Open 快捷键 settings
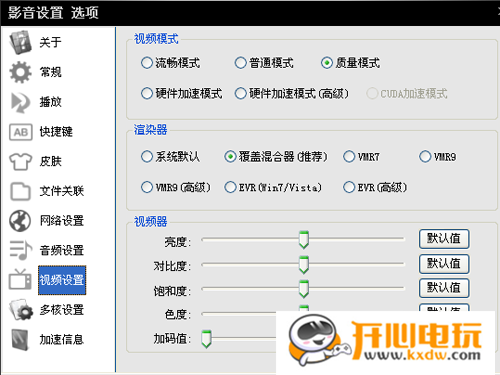The image size is (500, 375). (56, 132)
